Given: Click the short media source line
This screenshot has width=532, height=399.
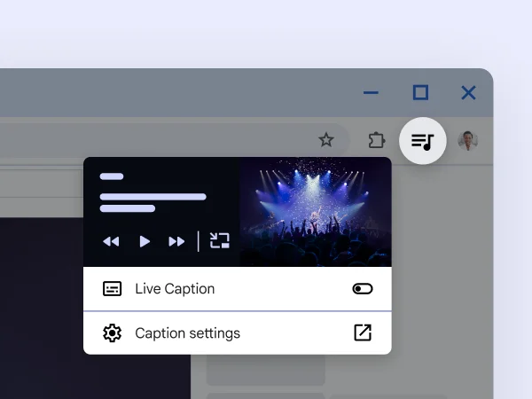Looking at the screenshot, I should click(x=112, y=176).
